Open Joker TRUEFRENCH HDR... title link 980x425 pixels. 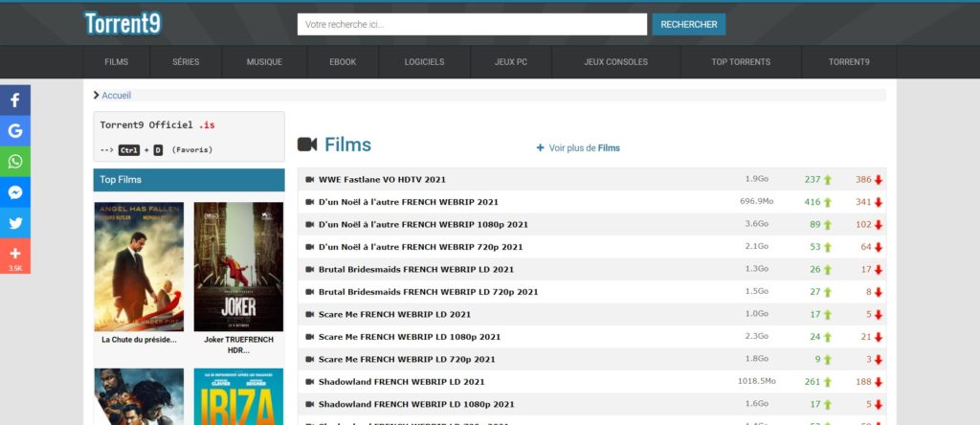coord(238,345)
